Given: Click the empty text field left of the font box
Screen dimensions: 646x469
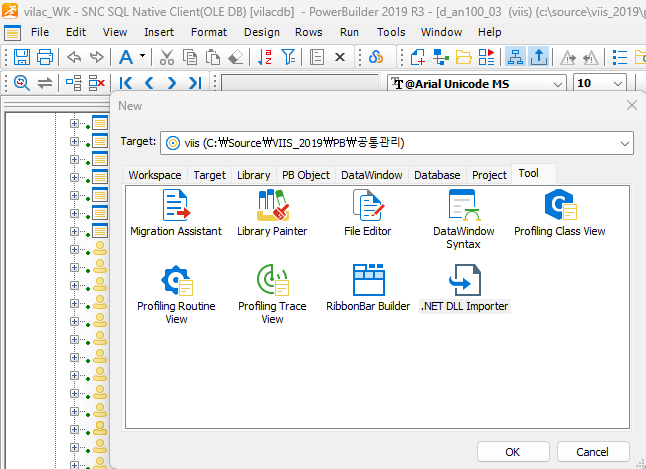Looking at the screenshot, I should point(300,83).
